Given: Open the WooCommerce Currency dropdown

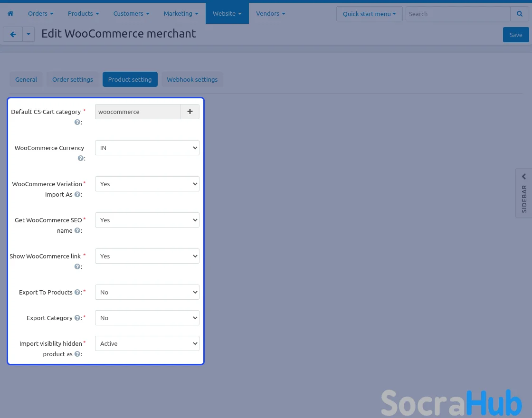Looking at the screenshot, I should click(x=147, y=148).
